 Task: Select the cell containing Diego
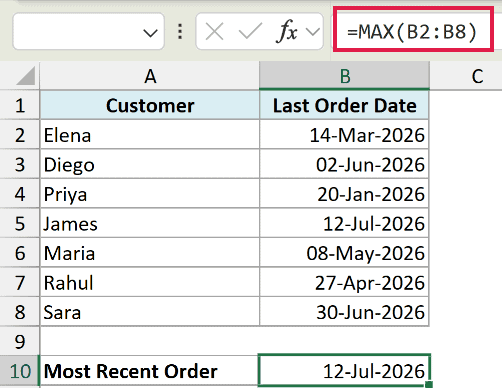pyautogui.click(x=150, y=164)
